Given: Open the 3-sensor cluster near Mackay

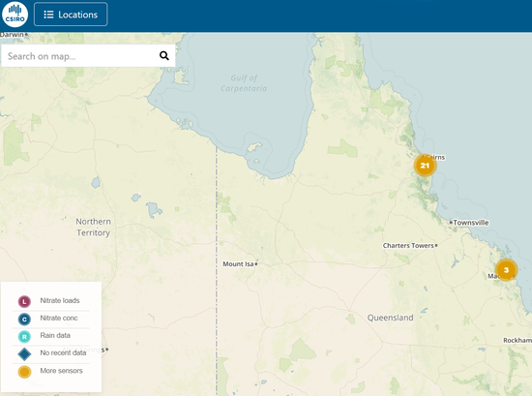Looking at the screenshot, I should pyautogui.click(x=506, y=270).
